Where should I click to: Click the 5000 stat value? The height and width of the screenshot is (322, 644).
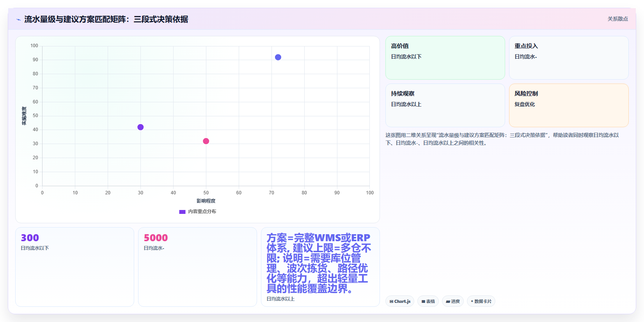click(x=156, y=238)
